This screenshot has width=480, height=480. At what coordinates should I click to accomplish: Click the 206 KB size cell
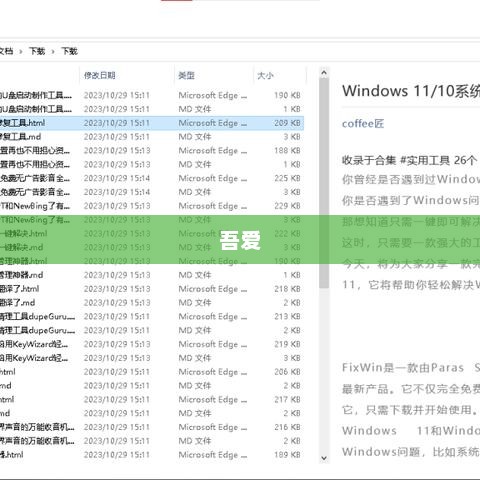click(x=287, y=372)
